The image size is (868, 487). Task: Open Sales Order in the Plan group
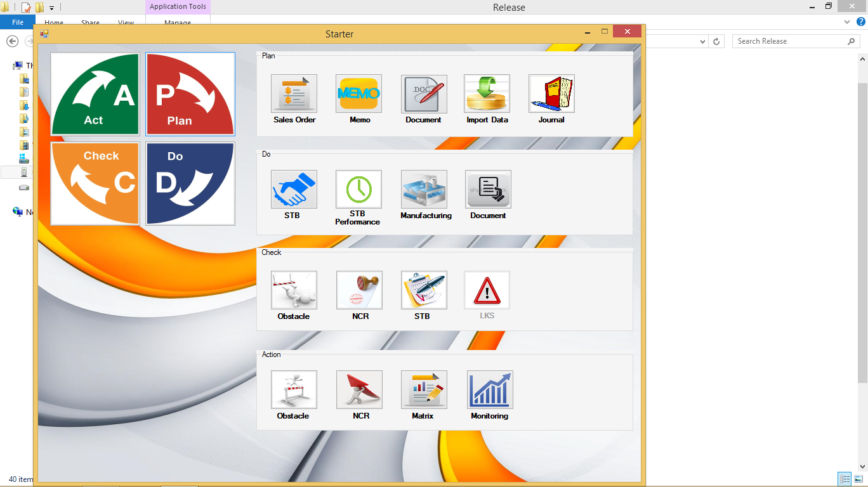click(294, 94)
